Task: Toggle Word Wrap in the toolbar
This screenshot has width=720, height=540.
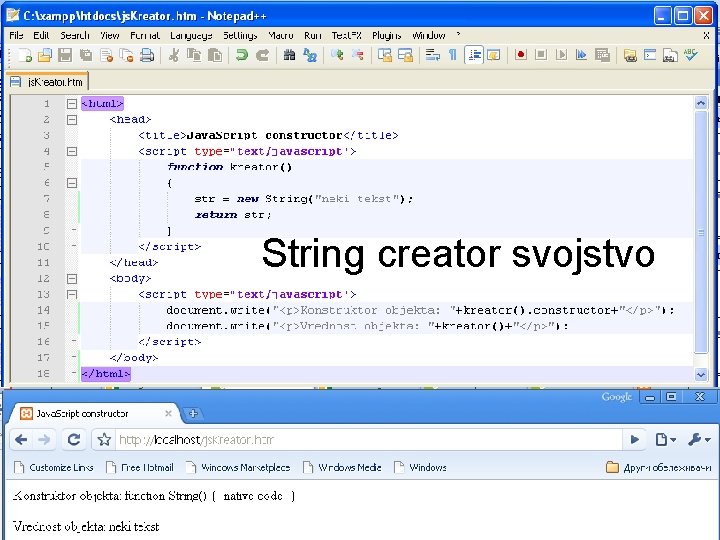Action: (x=432, y=55)
